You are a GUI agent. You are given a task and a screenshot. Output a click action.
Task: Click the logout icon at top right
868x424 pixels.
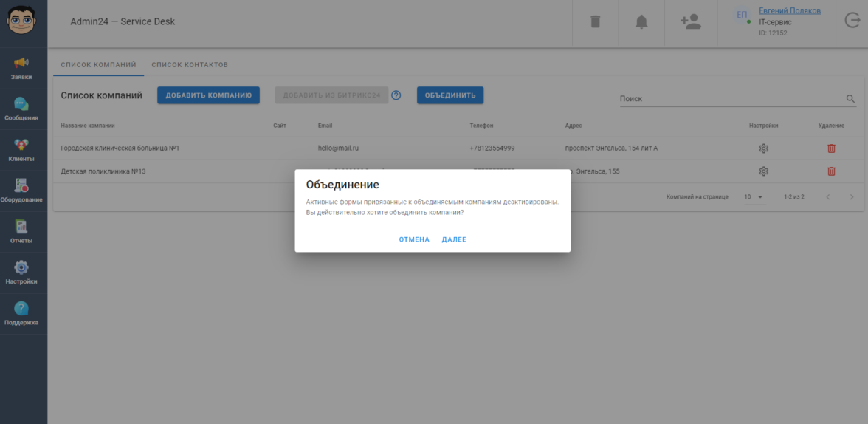pos(852,21)
